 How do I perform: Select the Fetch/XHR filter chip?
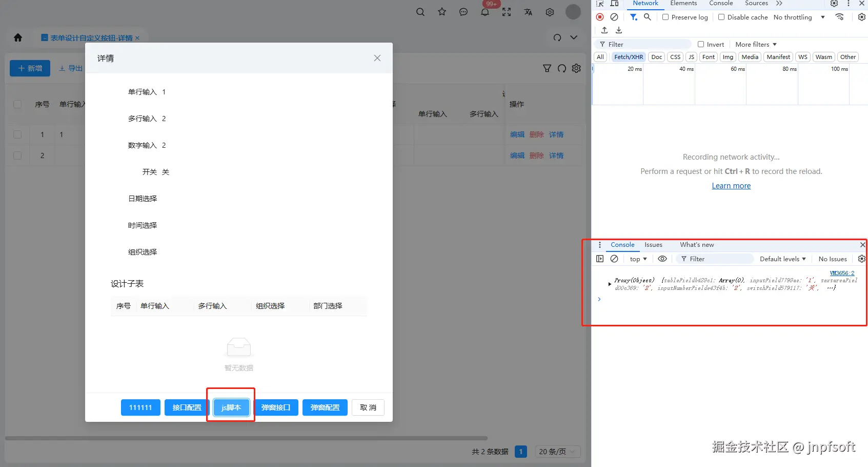coord(629,57)
